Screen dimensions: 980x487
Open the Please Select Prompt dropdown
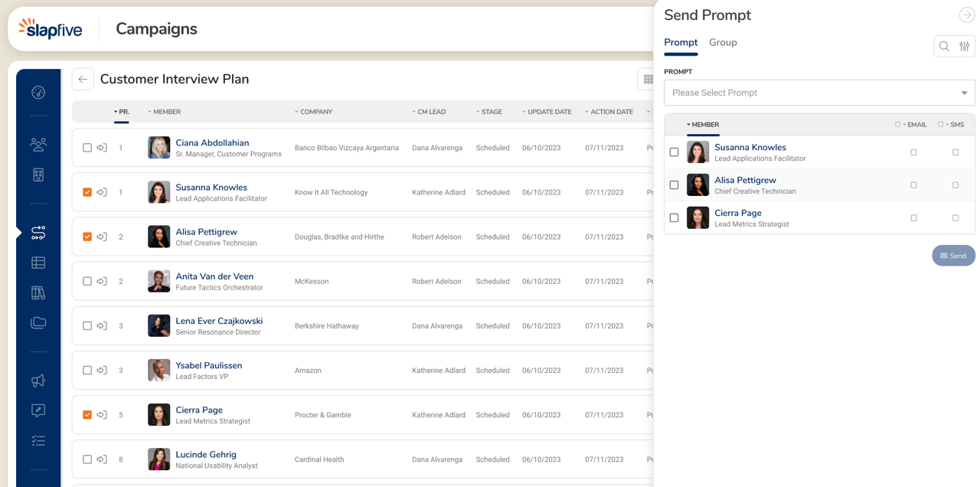(819, 93)
